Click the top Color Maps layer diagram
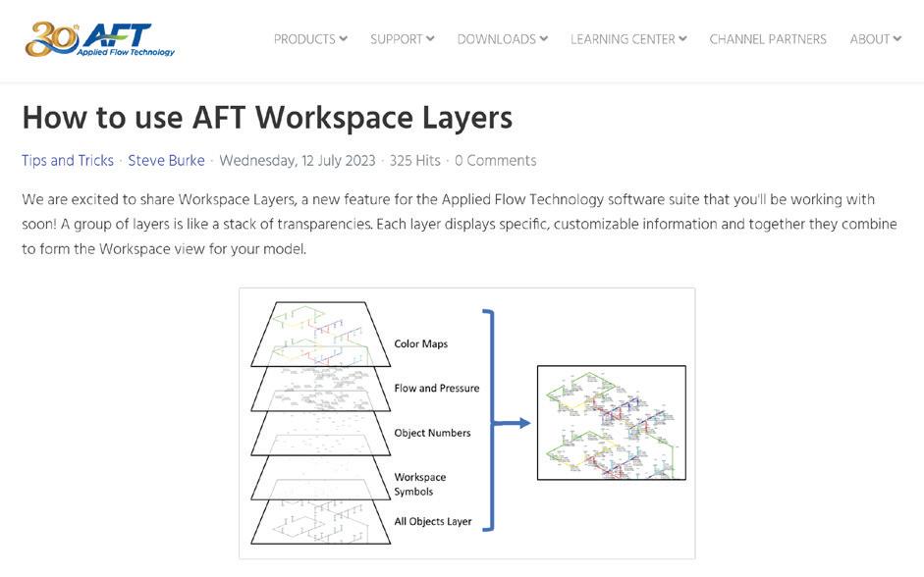 coord(320,335)
